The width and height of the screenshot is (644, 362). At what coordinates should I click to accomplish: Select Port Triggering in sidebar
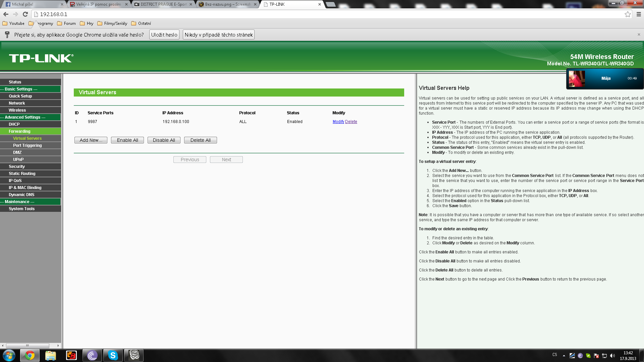28,145
